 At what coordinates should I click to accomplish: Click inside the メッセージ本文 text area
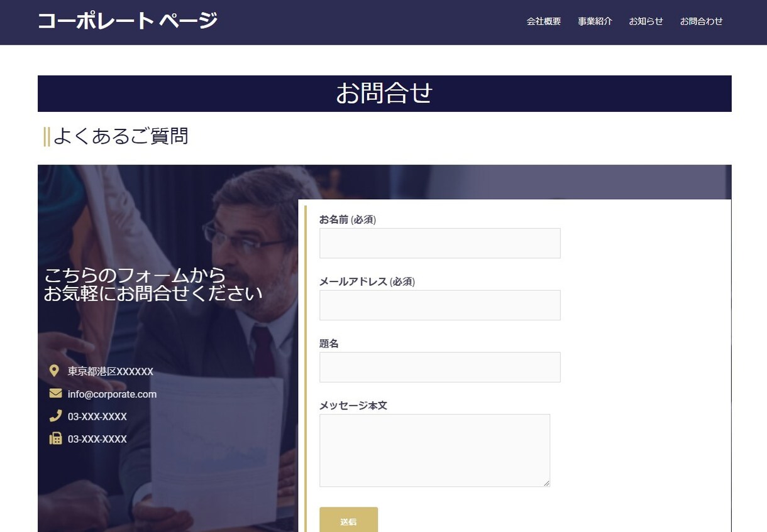click(x=435, y=450)
